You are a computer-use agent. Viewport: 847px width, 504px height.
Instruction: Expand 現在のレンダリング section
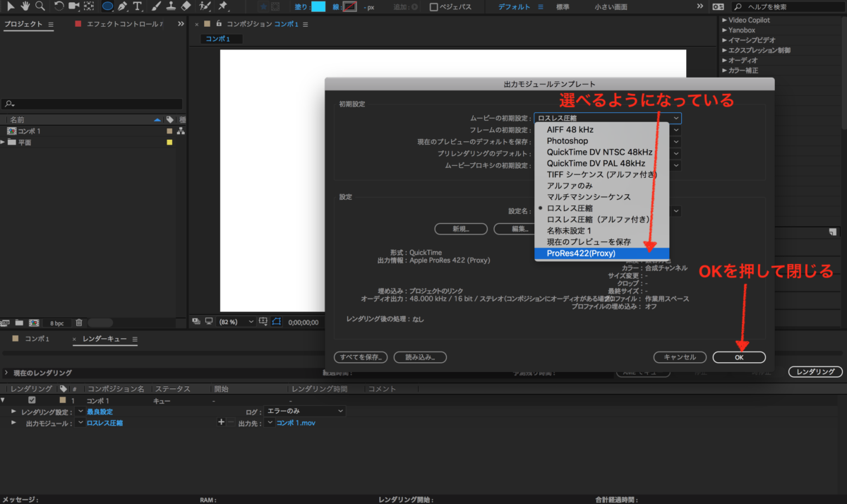6,373
